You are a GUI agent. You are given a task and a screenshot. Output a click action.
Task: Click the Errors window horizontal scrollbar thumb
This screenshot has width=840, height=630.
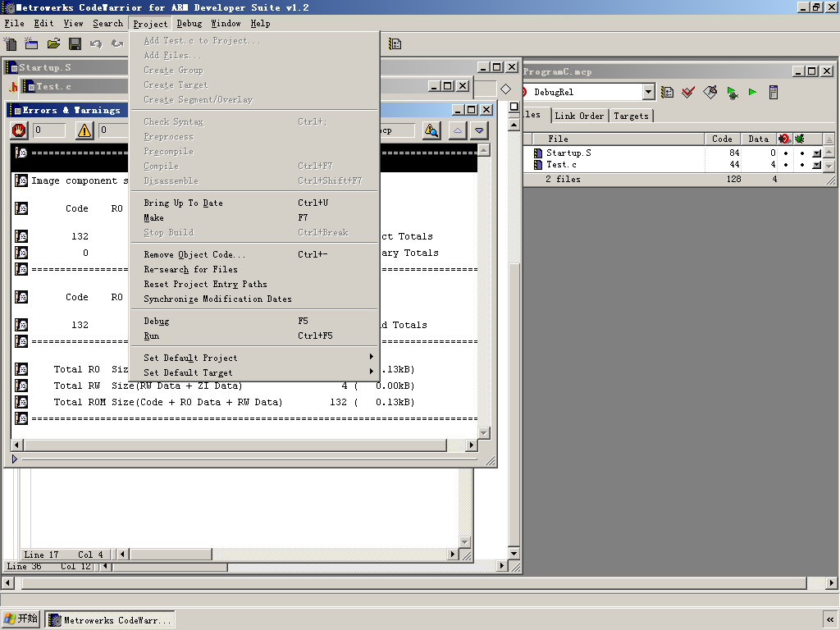[235, 445]
